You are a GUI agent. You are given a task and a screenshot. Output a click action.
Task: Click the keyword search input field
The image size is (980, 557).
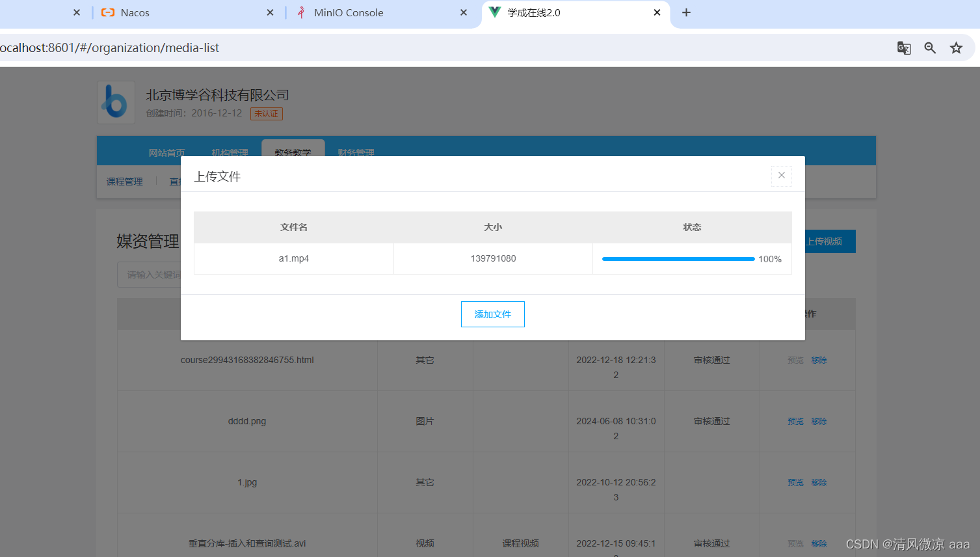pyautogui.click(x=150, y=275)
